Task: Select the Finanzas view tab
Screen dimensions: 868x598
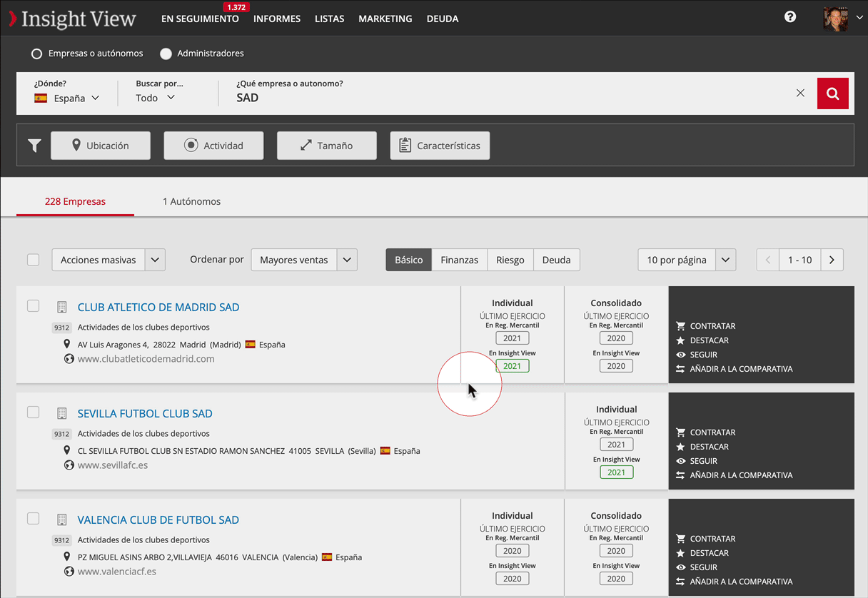Action: click(460, 260)
